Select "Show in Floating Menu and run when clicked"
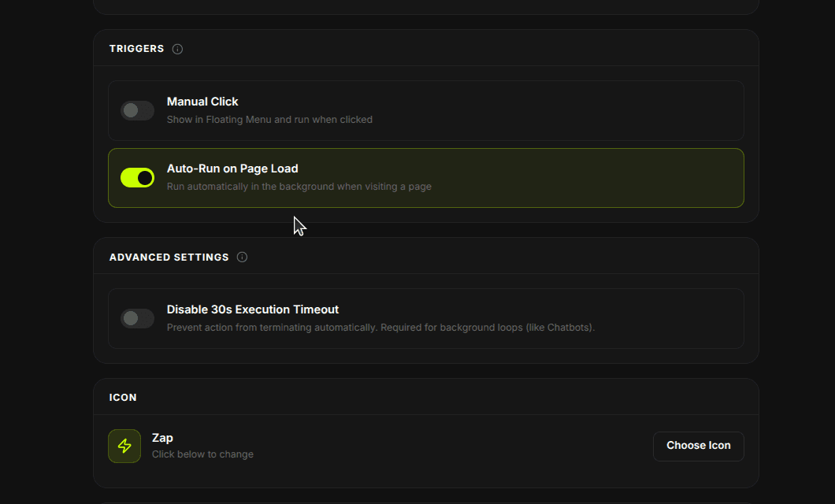This screenshot has width=835, height=504. tap(269, 120)
